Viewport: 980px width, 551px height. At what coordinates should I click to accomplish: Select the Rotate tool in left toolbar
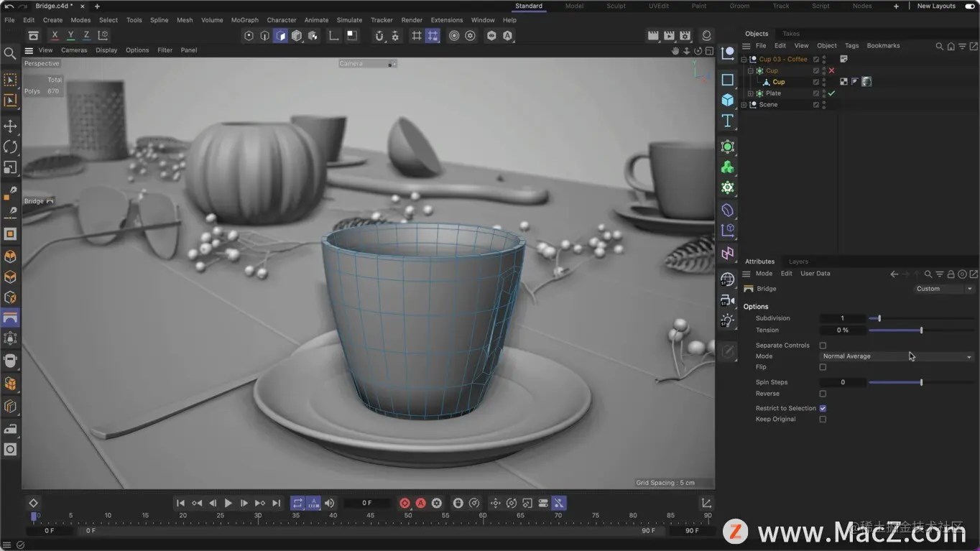pos(10,147)
